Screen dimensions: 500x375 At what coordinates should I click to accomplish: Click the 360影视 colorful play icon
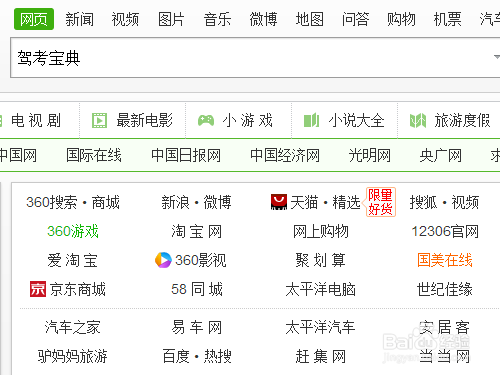coord(163,260)
